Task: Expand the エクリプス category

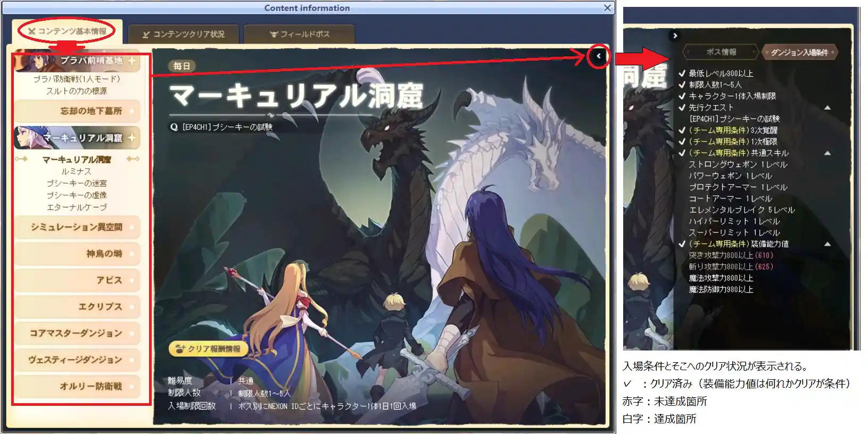Action: point(77,307)
